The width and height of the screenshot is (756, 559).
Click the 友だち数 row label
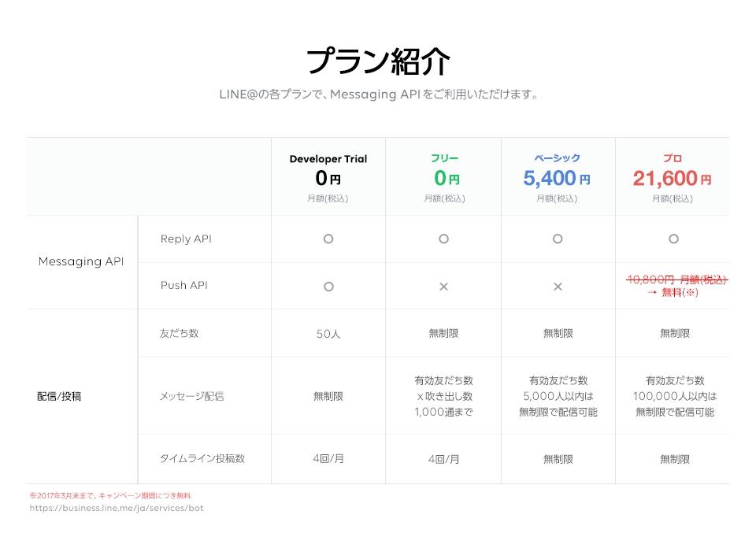(x=180, y=333)
